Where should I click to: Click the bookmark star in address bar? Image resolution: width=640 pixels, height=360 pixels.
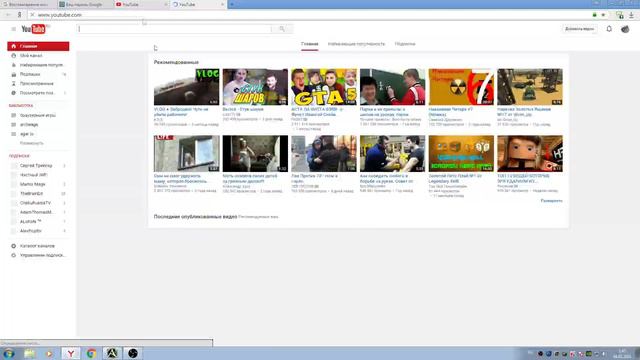pyautogui.click(x=603, y=15)
